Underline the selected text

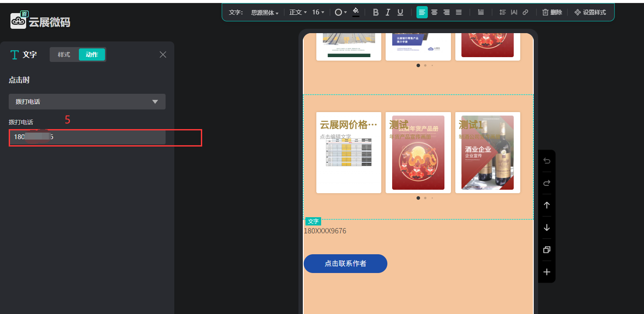coord(400,12)
